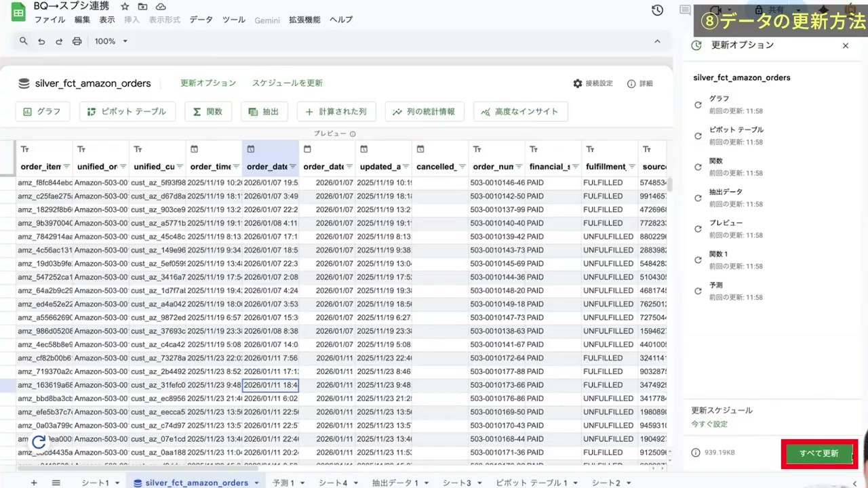Refresh the 関数 1 item

[x=698, y=260]
